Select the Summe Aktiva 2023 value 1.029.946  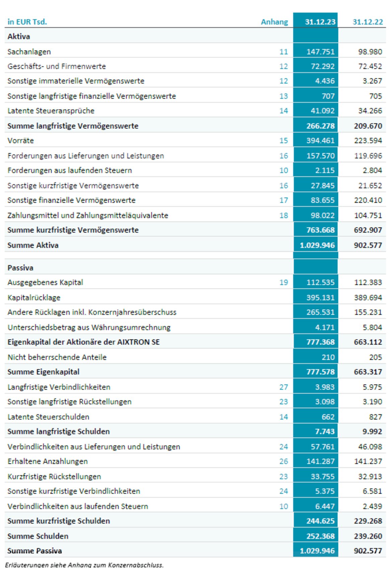point(317,245)
